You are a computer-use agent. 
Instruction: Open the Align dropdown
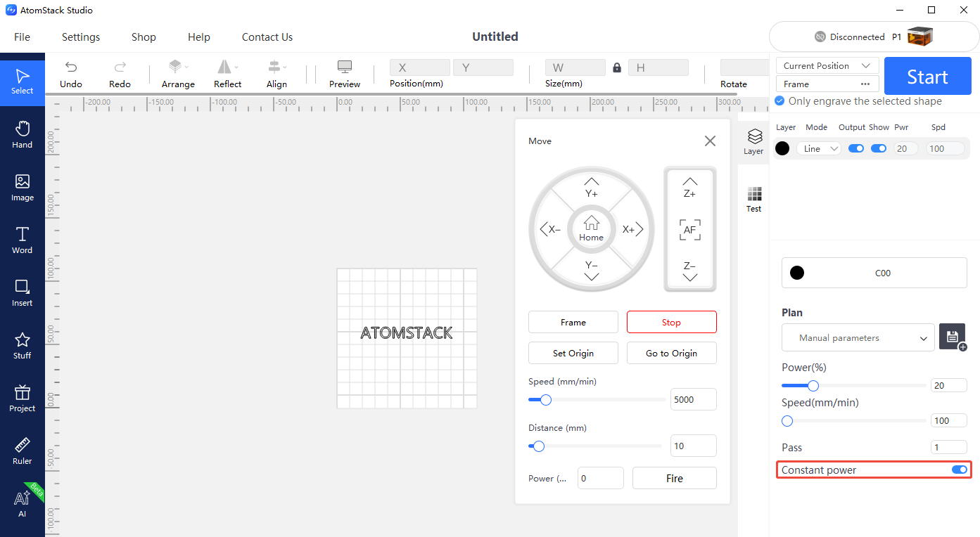[276, 74]
